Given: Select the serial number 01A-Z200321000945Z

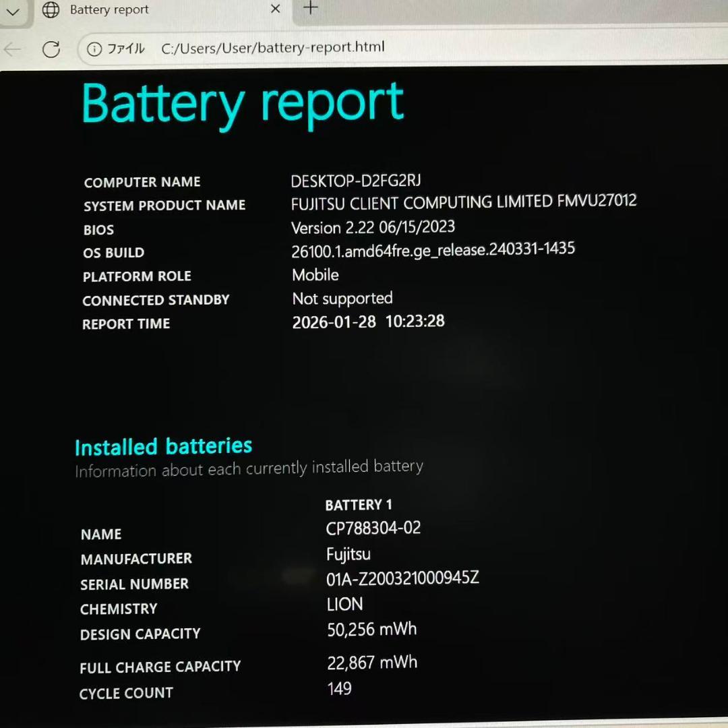Looking at the screenshot, I should [402, 578].
